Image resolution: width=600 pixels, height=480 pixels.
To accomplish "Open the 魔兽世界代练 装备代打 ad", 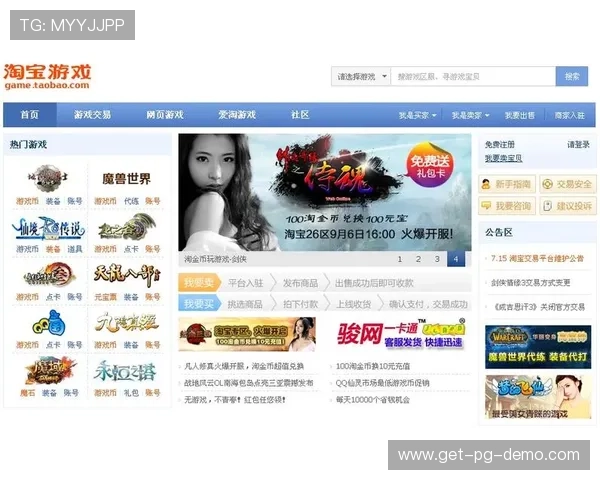I will 538,347.
